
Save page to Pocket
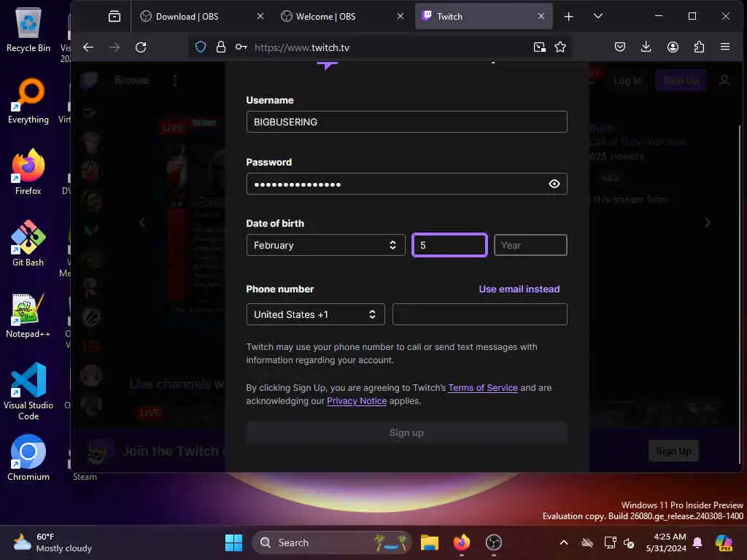click(x=620, y=47)
